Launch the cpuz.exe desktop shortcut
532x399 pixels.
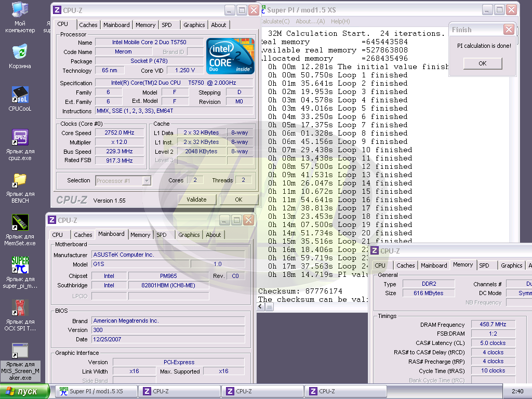pyautogui.click(x=20, y=145)
